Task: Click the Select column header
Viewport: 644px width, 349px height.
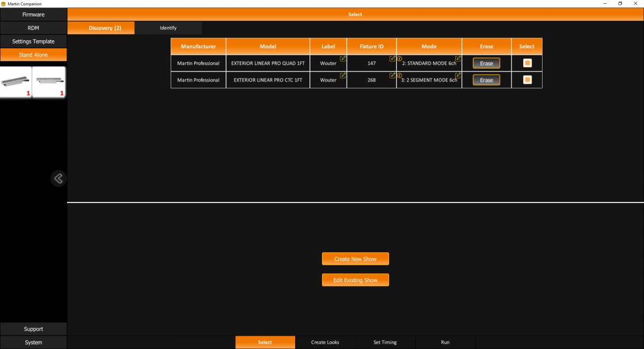Action: click(x=527, y=46)
